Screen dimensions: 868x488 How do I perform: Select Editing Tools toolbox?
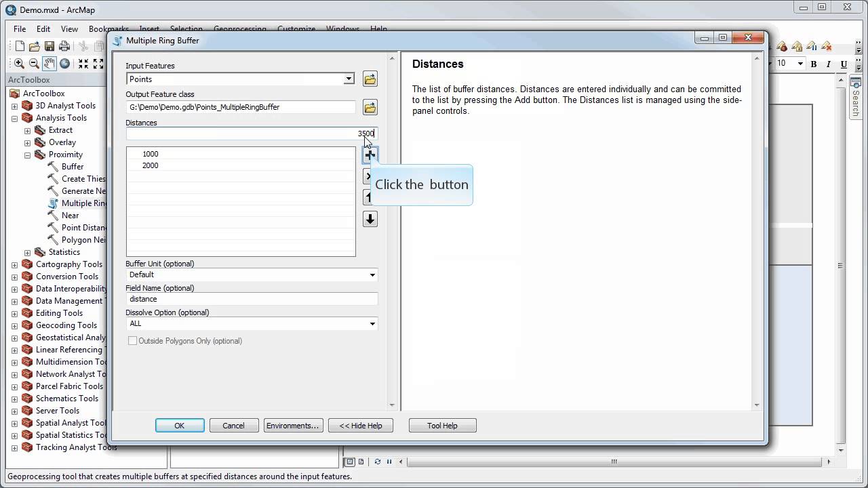[59, 313]
